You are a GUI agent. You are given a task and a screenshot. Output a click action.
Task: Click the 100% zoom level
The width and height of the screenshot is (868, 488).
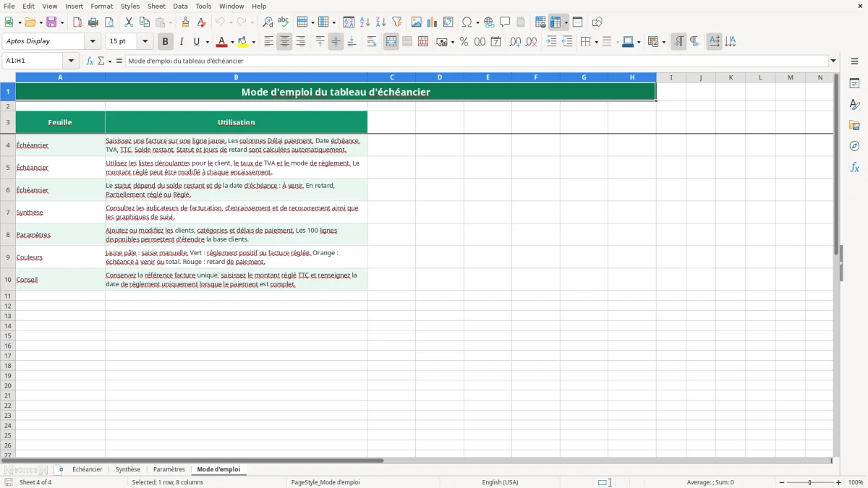pos(856,482)
